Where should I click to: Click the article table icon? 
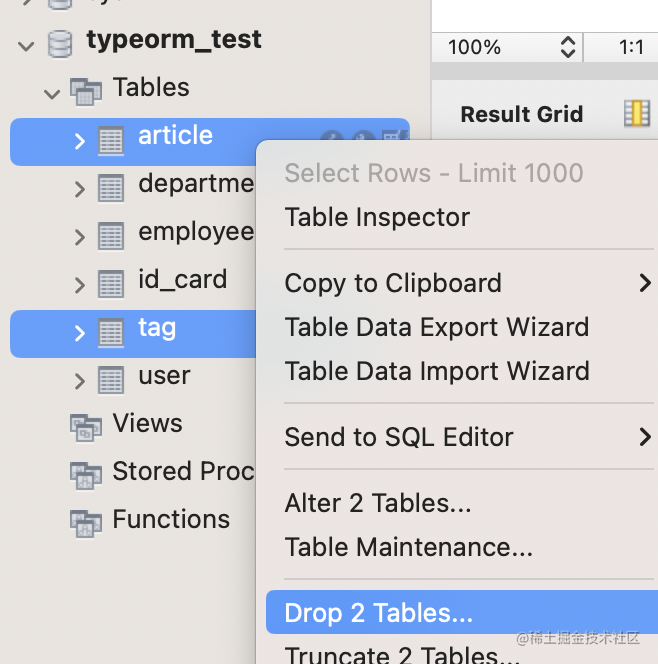click(x=111, y=140)
